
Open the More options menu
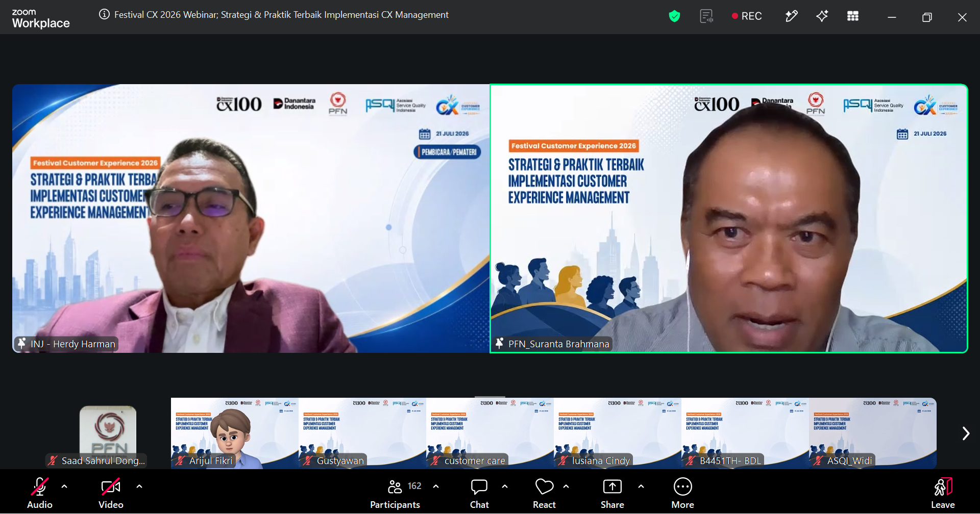683,493
